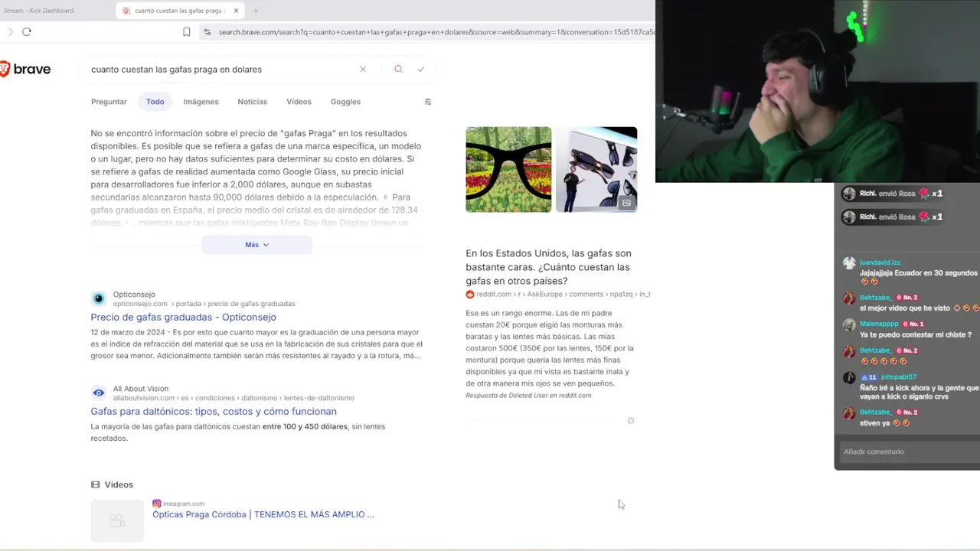
Task: Click the Brave logo to go home
Action: click(25, 69)
